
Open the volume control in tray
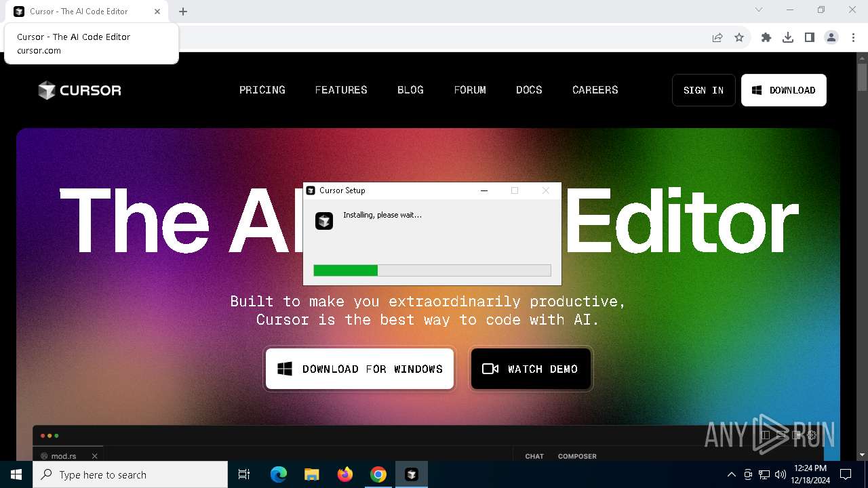point(781,474)
